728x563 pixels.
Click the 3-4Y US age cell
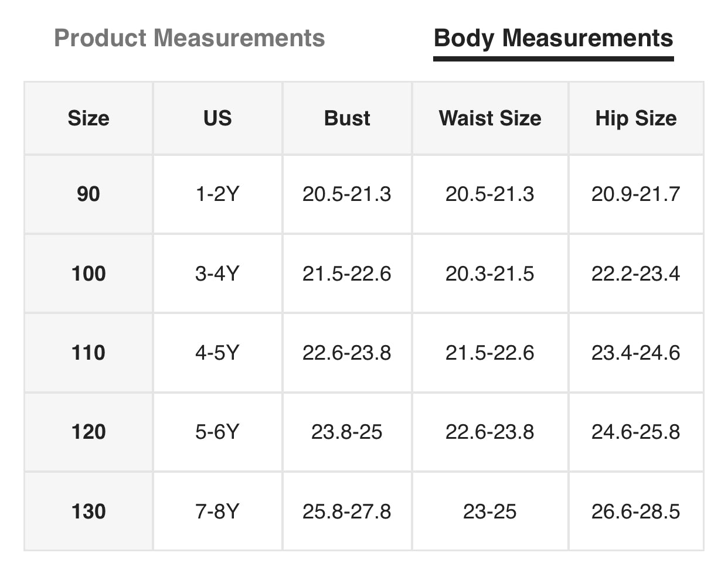(x=217, y=274)
